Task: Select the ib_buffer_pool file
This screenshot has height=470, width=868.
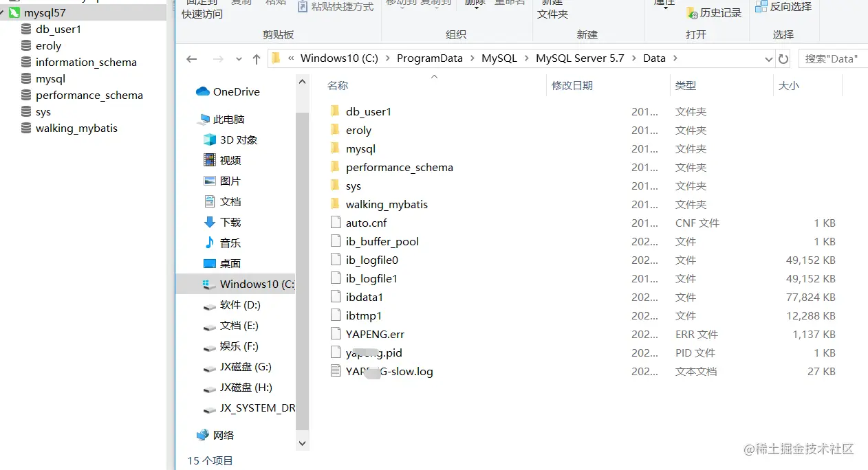Action: [382, 241]
